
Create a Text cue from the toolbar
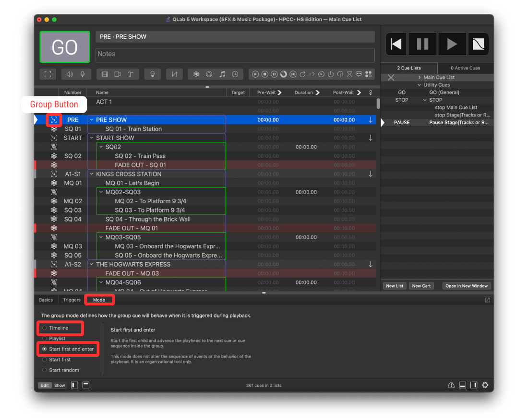click(131, 74)
